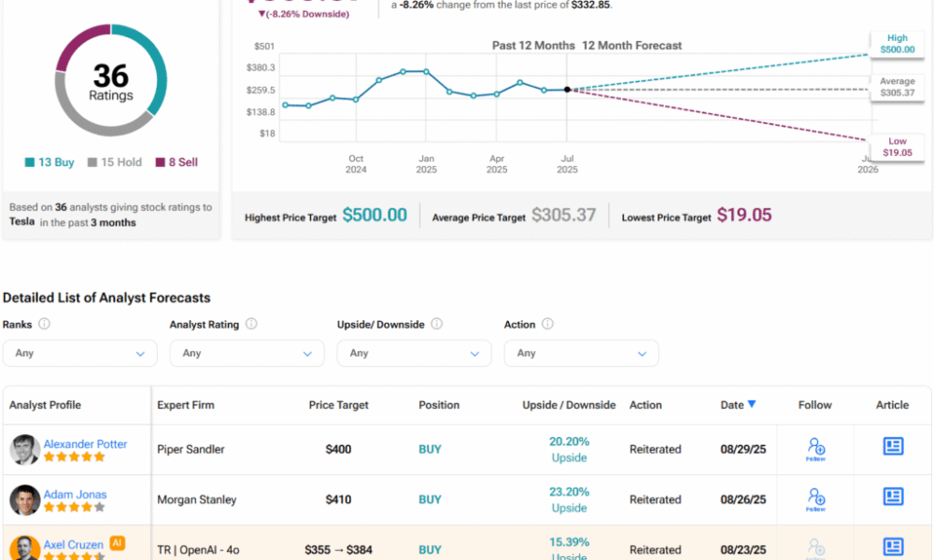Image resolution: width=934 pixels, height=560 pixels.
Task: Open Axel Cruzen analyst profile link
Action: click(x=73, y=544)
